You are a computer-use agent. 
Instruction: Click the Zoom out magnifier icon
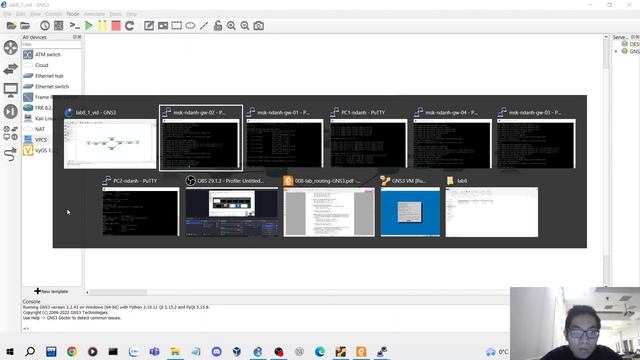pyautogui.click(x=245, y=26)
